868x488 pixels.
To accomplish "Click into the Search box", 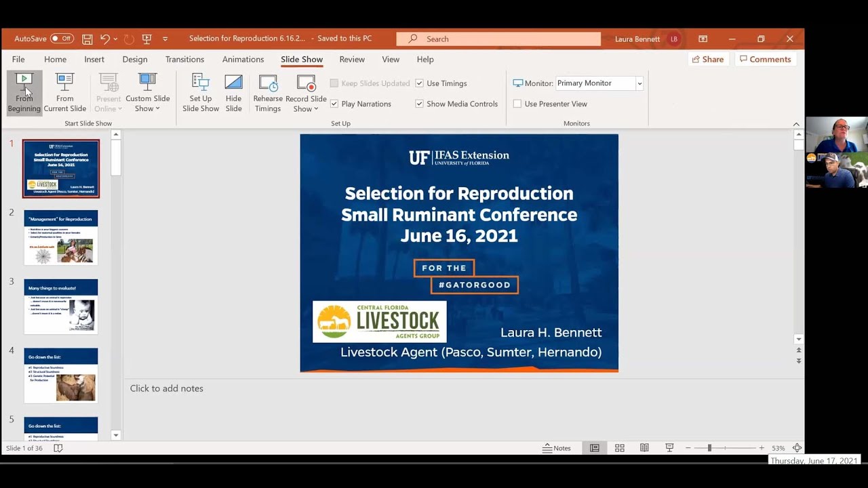I will pos(498,39).
